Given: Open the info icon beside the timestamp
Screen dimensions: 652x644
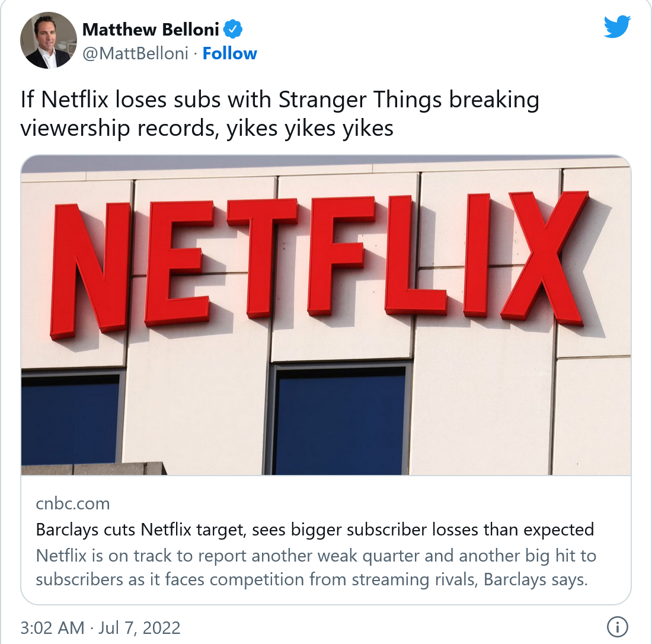Looking at the screenshot, I should pos(618,627).
